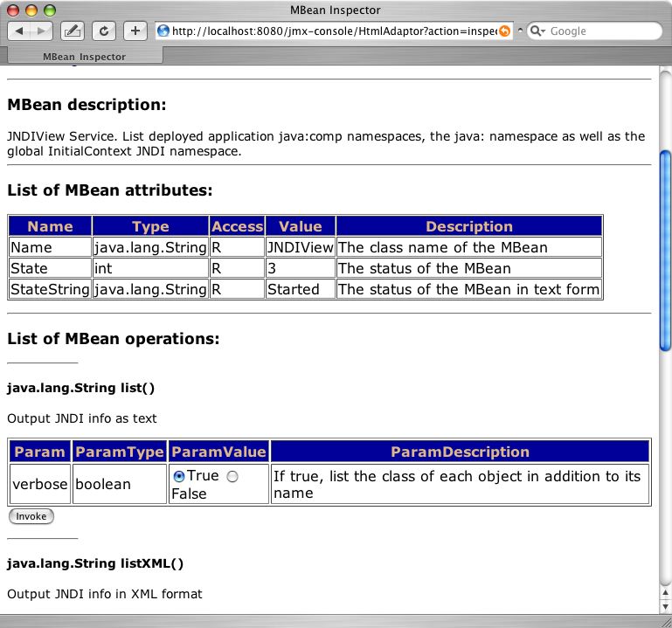Click the 'Param' column header
This screenshot has height=628, width=672.
[40, 452]
